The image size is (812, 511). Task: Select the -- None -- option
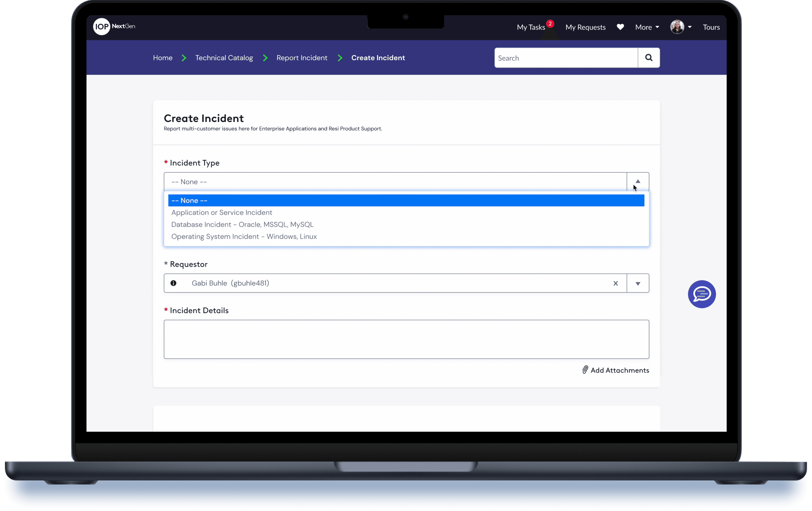(x=189, y=201)
